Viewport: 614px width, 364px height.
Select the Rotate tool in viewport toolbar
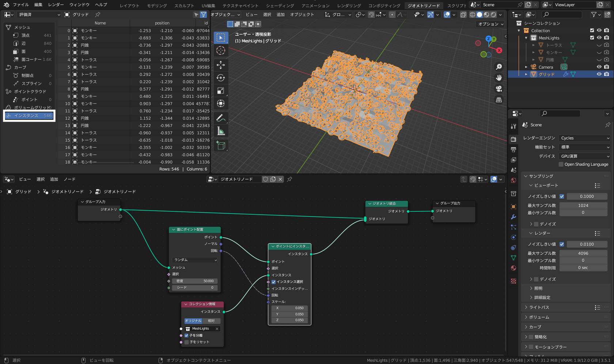221,78
